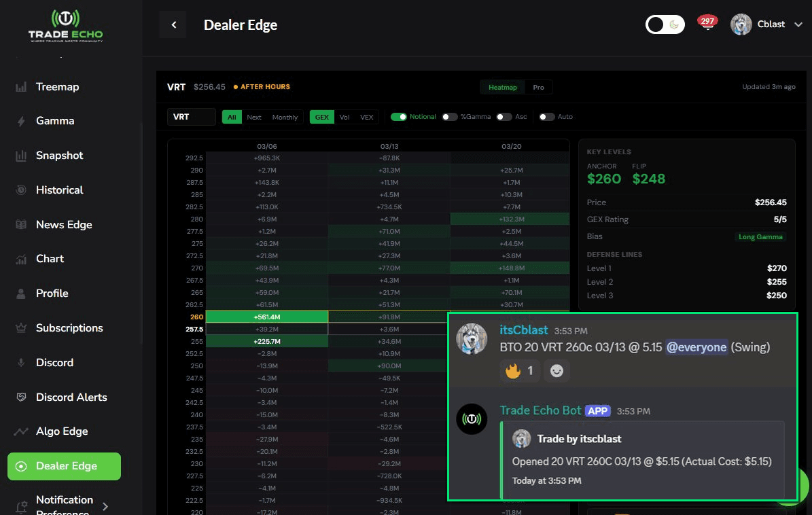Click the +90.0M cell at strike 250

(389, 366)
